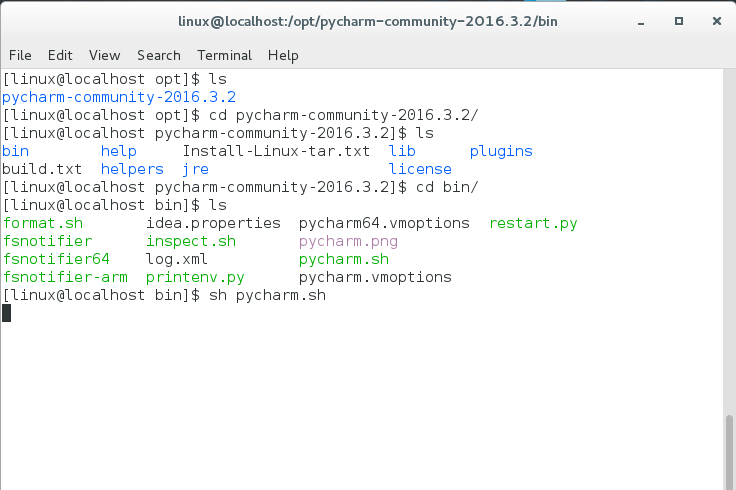Open the View menu

coord(105,55)
